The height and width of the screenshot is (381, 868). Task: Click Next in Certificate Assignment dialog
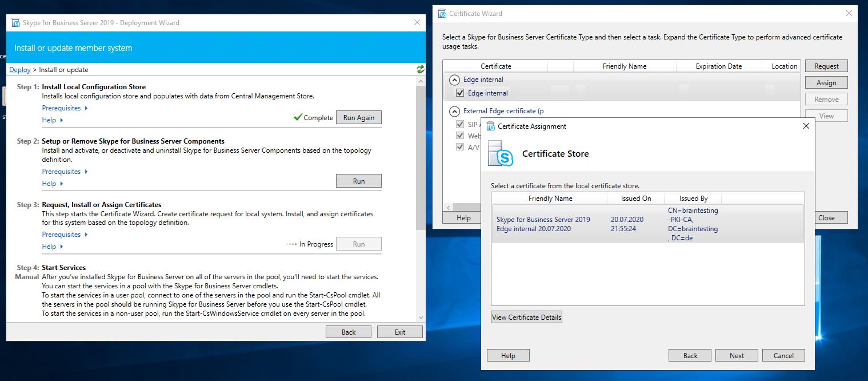(x=737, y=355)
